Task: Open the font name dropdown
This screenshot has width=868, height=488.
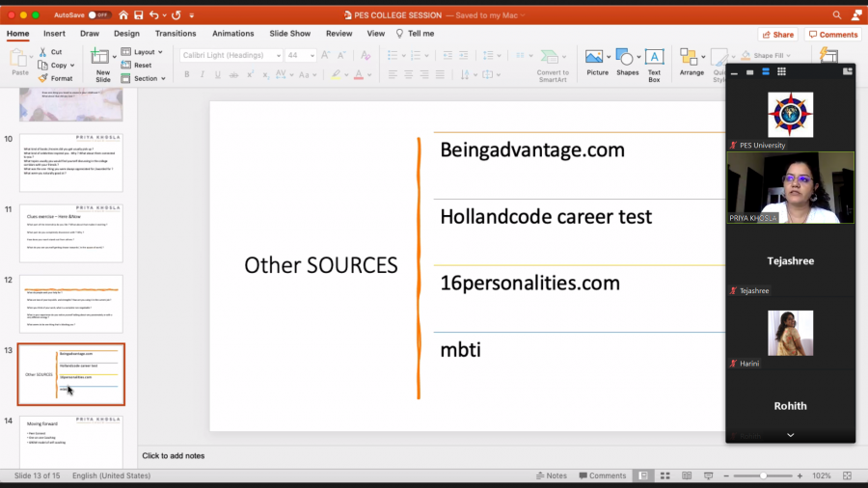Action: (231, 55)
